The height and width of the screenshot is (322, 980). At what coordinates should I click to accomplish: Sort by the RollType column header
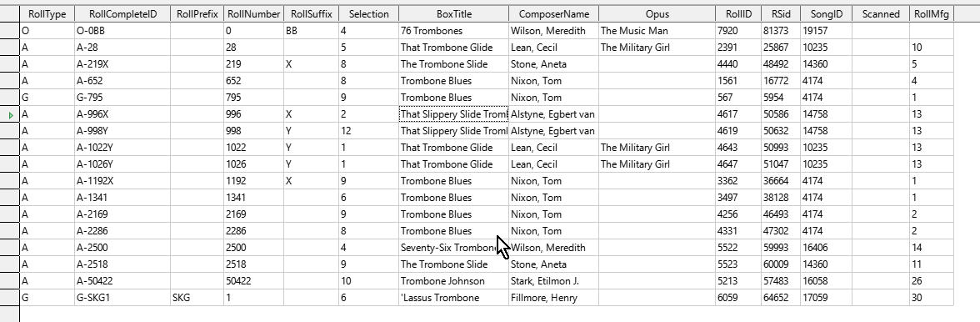pos(47,13)
